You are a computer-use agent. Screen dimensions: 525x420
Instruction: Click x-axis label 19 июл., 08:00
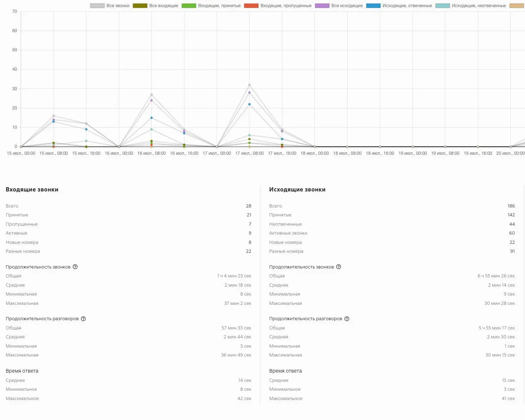click(x=445, y=153)
